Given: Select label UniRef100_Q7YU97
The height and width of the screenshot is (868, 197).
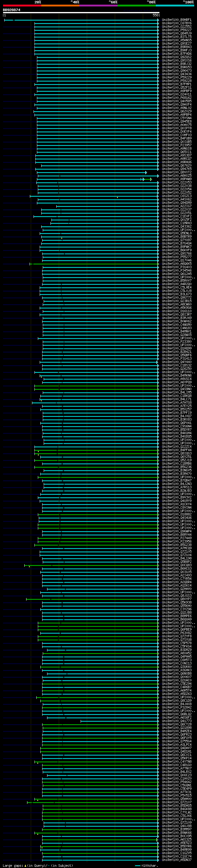Looking at the screenshot, I should [x=176, y=240].
